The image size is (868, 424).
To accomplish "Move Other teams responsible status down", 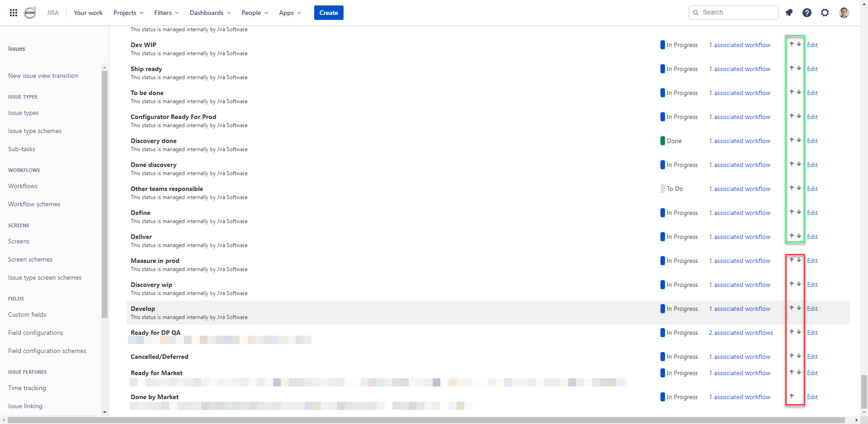I will click(x=799, y=188).
